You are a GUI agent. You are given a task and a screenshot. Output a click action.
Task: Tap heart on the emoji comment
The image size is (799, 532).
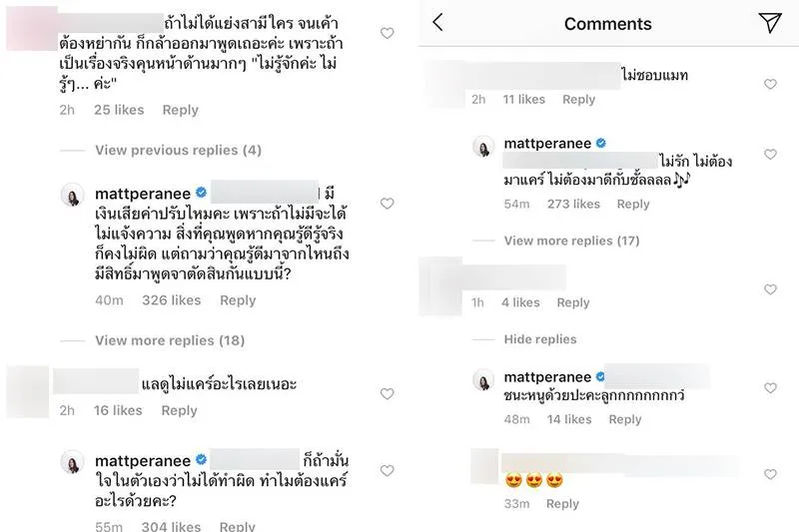770,474
